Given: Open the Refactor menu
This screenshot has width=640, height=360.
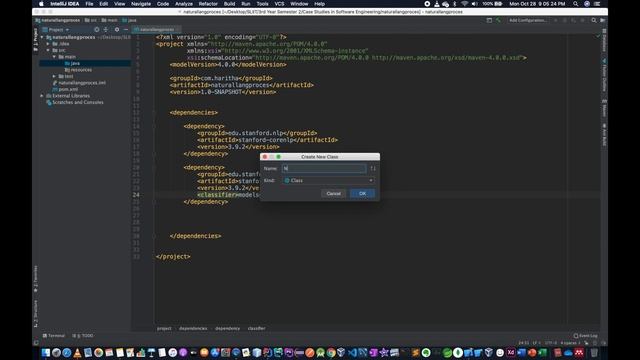Looking at the screenshot, I should [x=208, y=4].
